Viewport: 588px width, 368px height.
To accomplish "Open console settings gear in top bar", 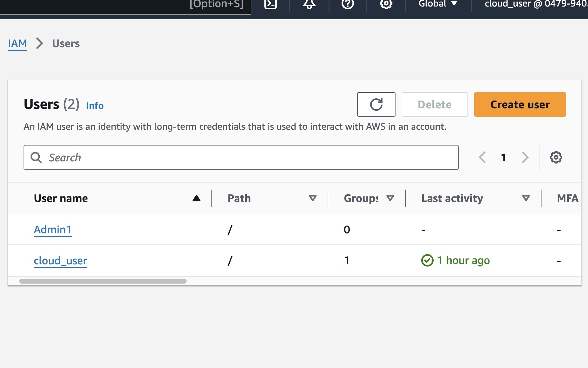I will [x=386, y=4].
